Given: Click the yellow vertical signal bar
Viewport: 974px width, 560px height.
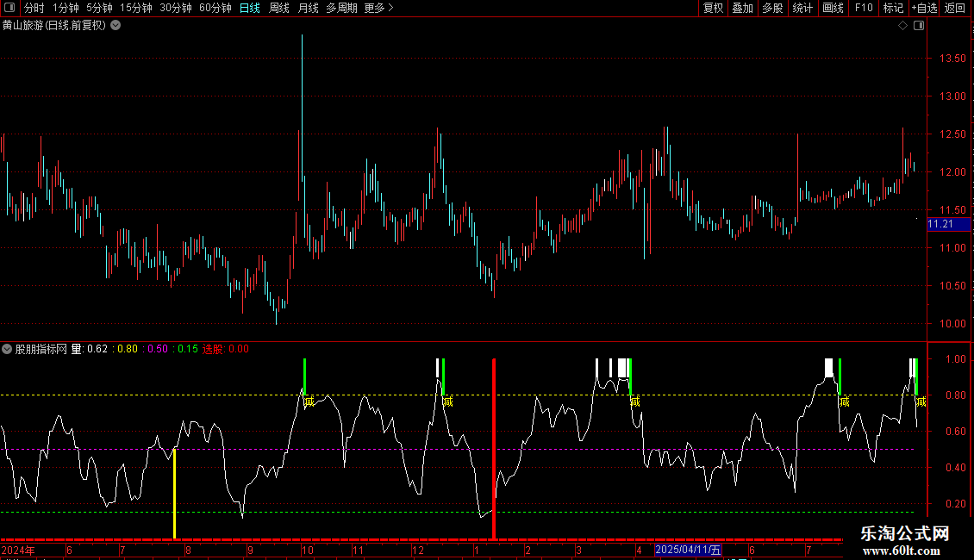Looking at the screenshot, I should point(175,494).
